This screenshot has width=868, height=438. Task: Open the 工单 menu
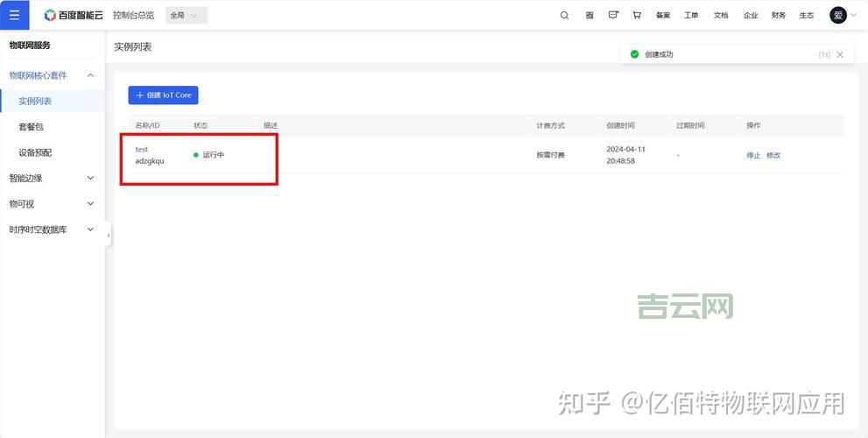[691, 16]
